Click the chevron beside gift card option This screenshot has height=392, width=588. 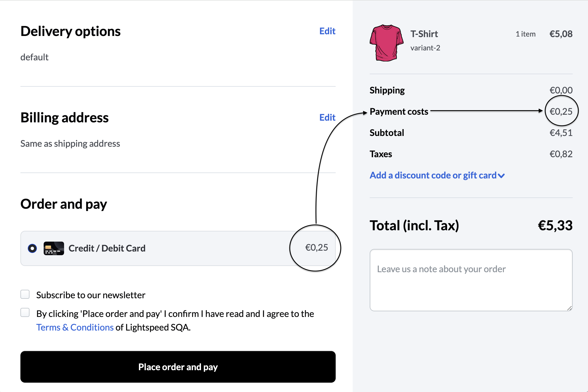[502, 176]
